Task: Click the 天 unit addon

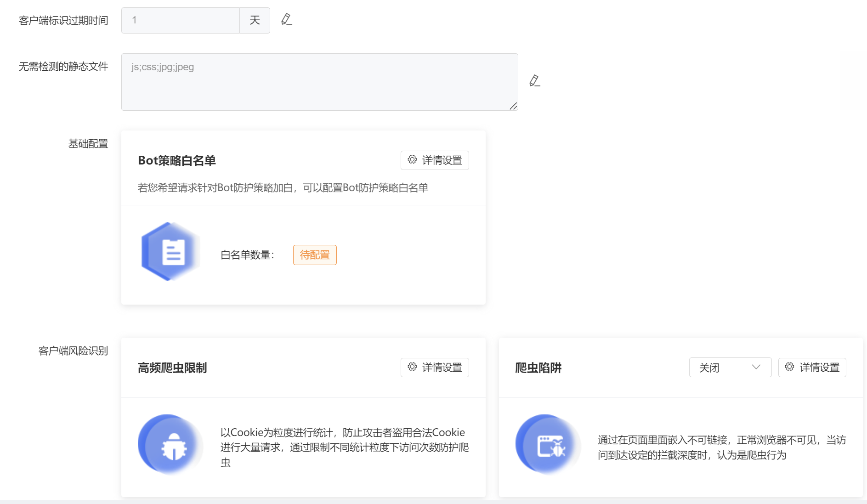Action: tap(255, 20)
